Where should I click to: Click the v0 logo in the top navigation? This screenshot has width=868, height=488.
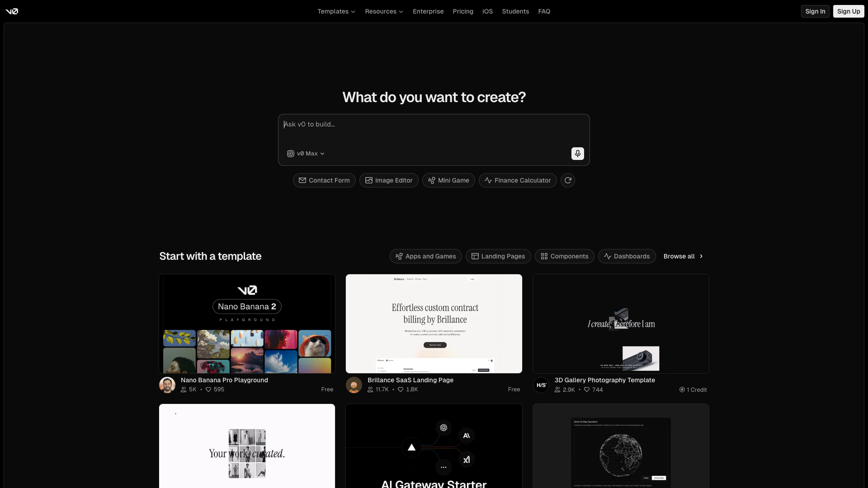(12, 11)
